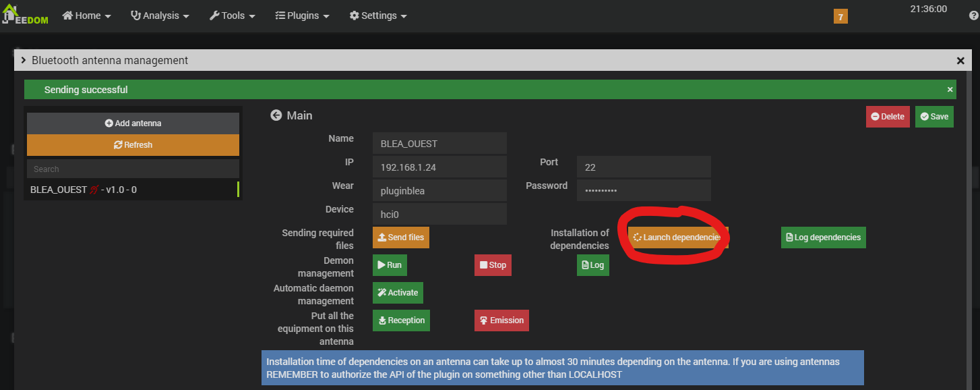Click the back arrow next to Main
980x390 pixels.
[276, 115]
